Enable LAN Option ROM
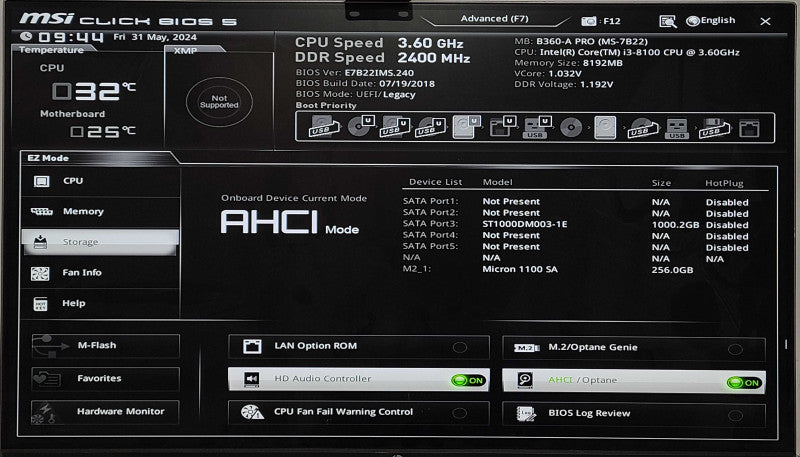 [x=359, y=347]
